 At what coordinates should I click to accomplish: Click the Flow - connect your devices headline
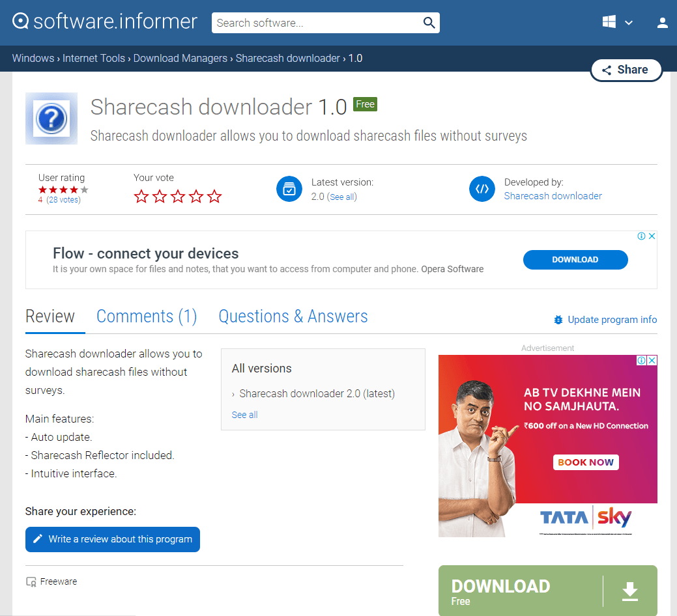click(145, 253)
